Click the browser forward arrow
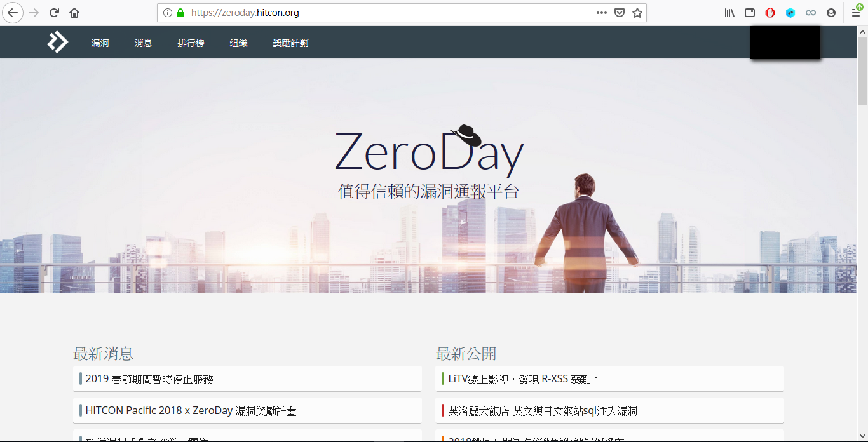 click(34, 13)
